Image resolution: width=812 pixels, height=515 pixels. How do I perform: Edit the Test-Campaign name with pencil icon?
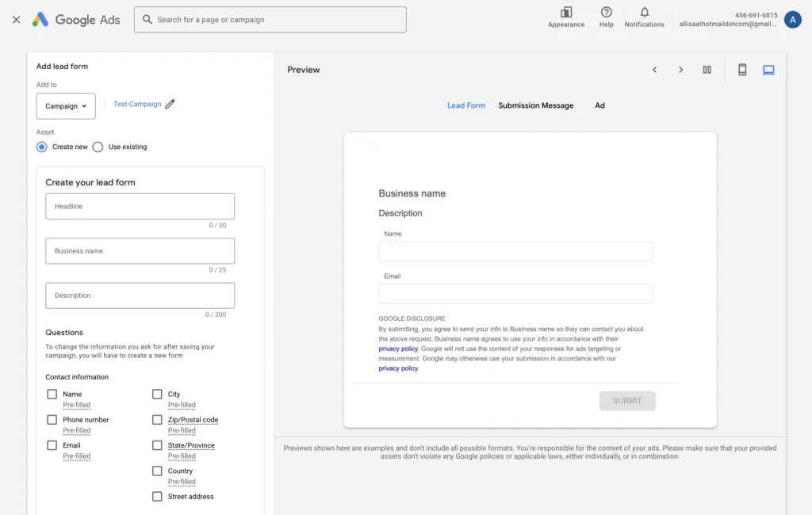point(170,104)
